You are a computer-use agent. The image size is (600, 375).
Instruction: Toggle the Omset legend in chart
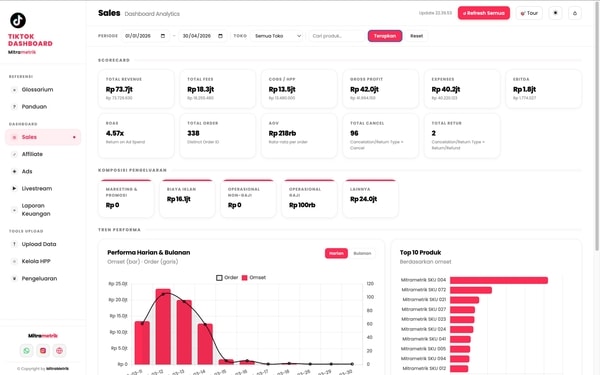pos(254,277)
